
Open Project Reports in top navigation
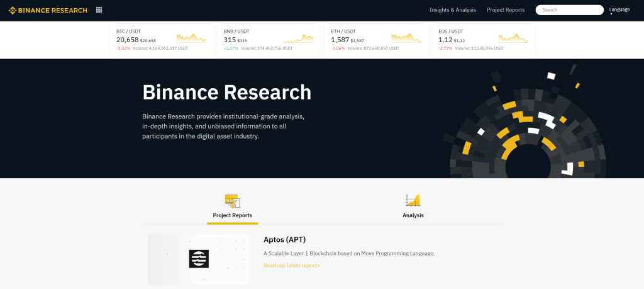(x=506, y=10)
